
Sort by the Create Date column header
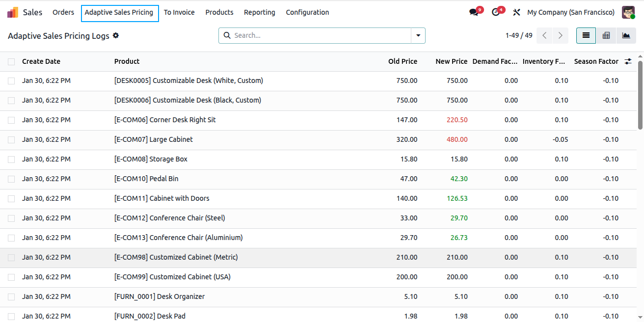click(41, 61)
